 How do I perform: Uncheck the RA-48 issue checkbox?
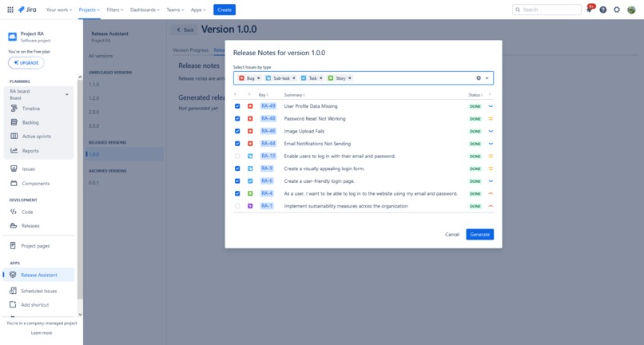237,119
